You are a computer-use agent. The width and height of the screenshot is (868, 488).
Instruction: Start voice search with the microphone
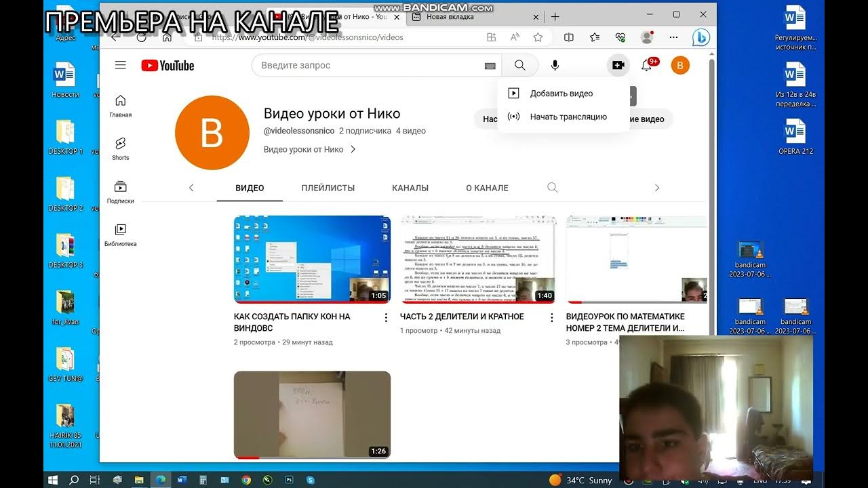pos(555,65)
